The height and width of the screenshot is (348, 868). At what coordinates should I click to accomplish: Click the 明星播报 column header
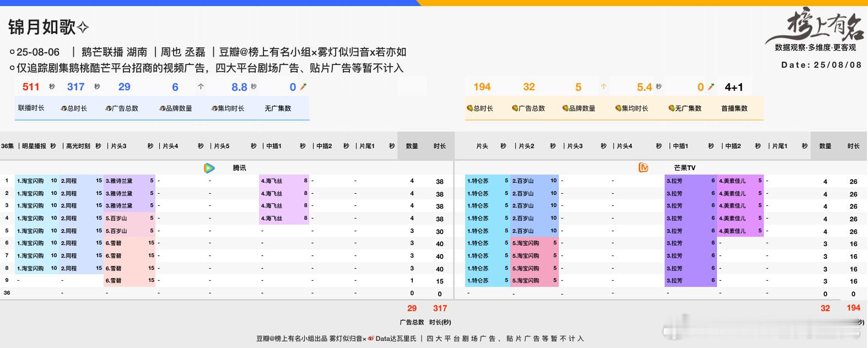pos(34,146)
